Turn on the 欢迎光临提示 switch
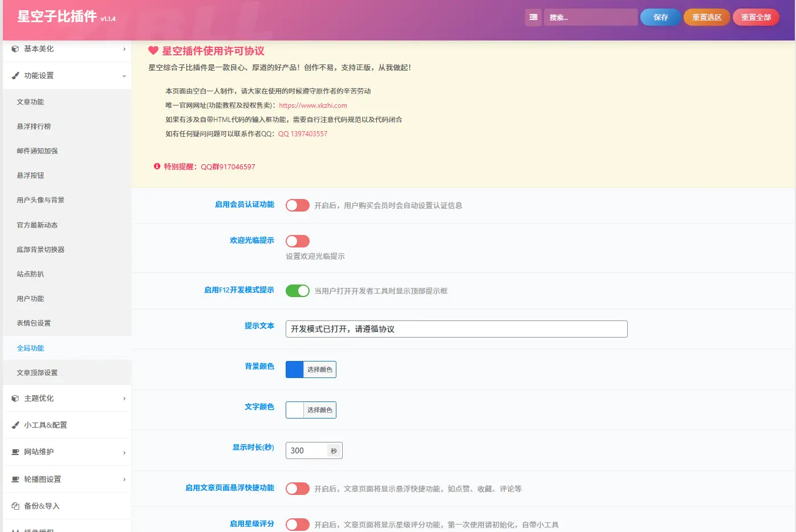Image resolution: width=796 pixels, height=532 pixels. pos(297,241)
